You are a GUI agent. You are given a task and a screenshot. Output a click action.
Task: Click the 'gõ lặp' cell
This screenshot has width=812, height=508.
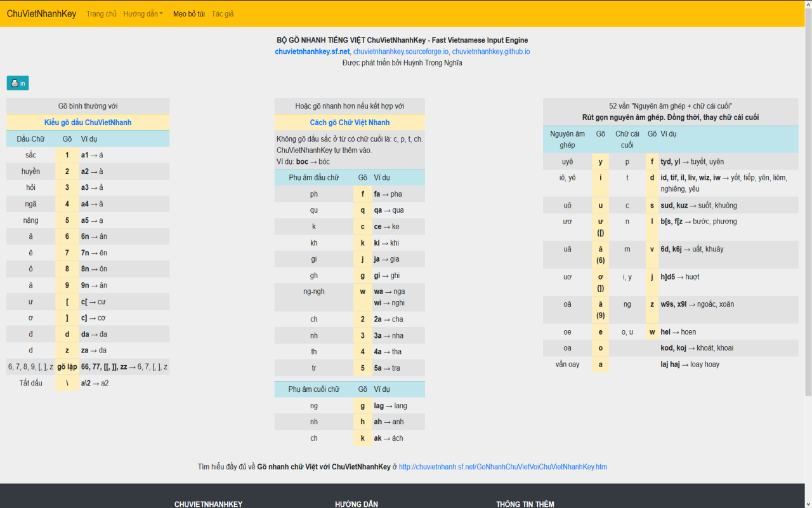[x=67, y=367]
